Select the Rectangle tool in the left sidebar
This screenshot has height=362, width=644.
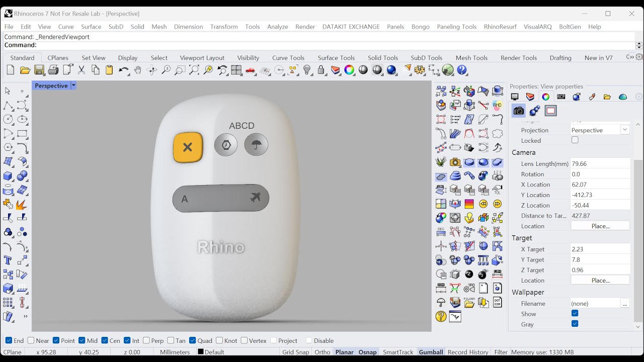[22, 134]
